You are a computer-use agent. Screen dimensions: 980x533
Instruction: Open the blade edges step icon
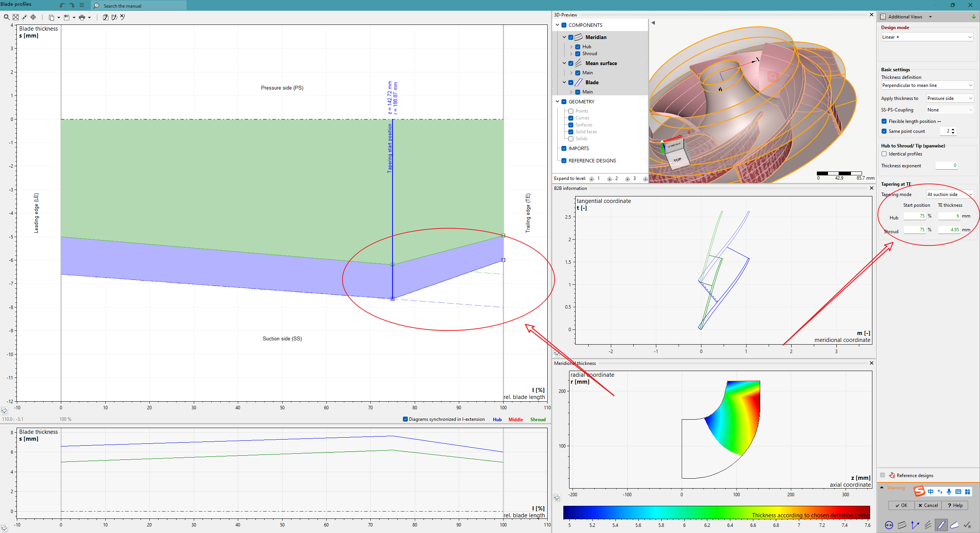point(954,525)
